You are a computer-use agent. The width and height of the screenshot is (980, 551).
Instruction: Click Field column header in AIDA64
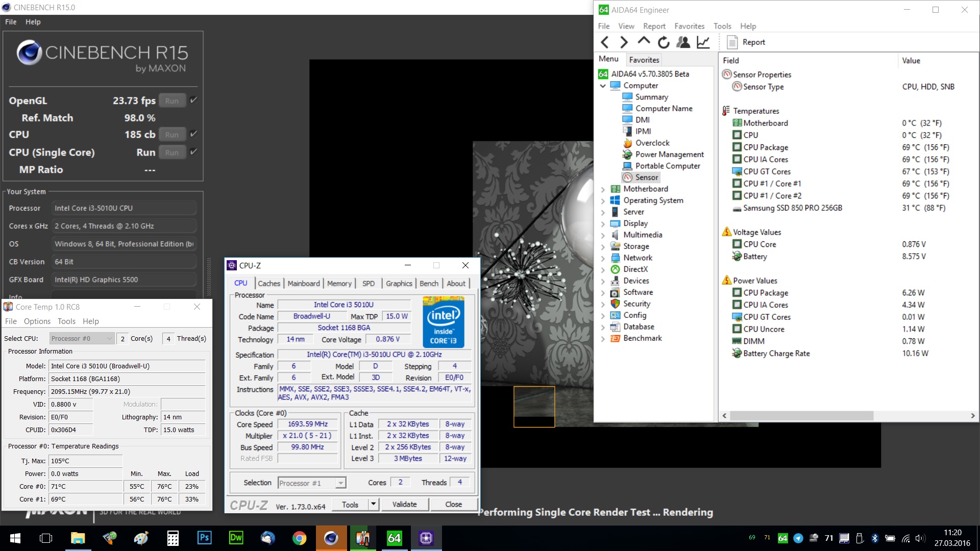(x=808, y=60)
